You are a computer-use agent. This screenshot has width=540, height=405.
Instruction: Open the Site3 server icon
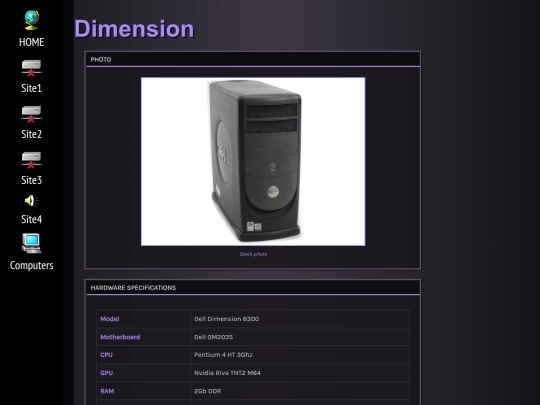[x=31, y=160]
